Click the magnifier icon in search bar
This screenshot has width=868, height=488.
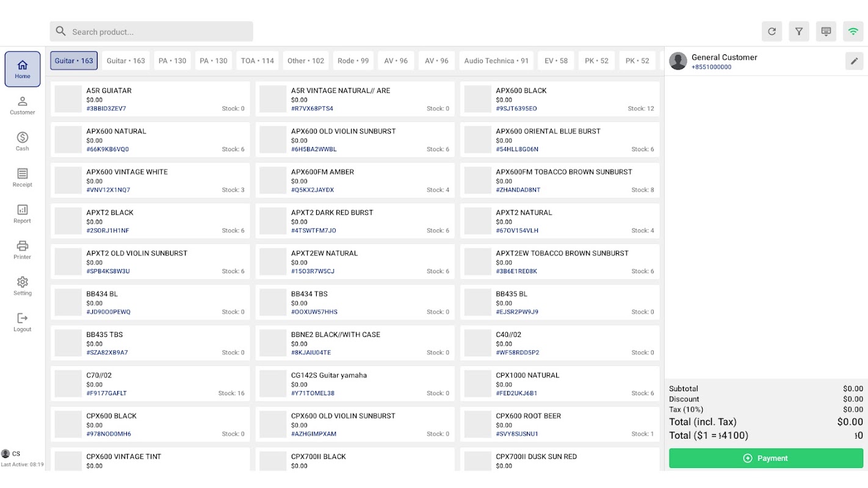[x=61, y=31]
